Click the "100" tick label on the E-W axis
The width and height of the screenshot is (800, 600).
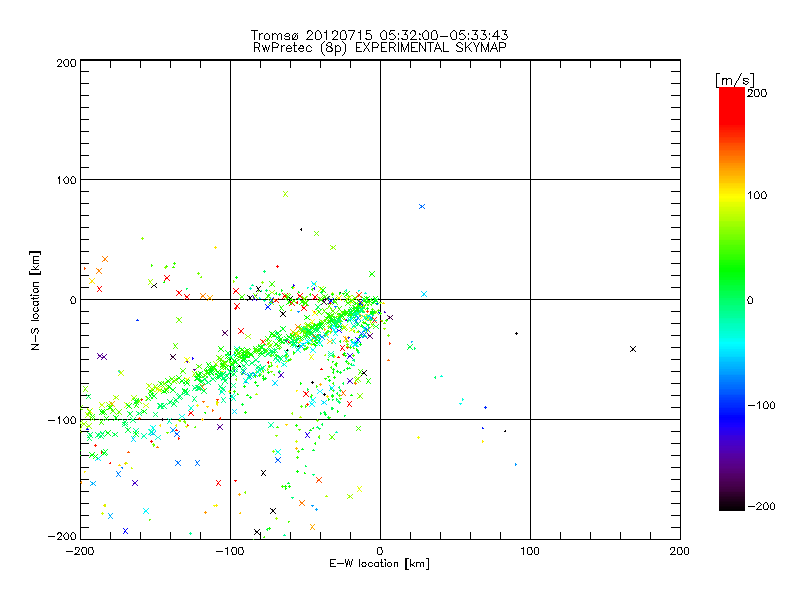tap(530, 551)
